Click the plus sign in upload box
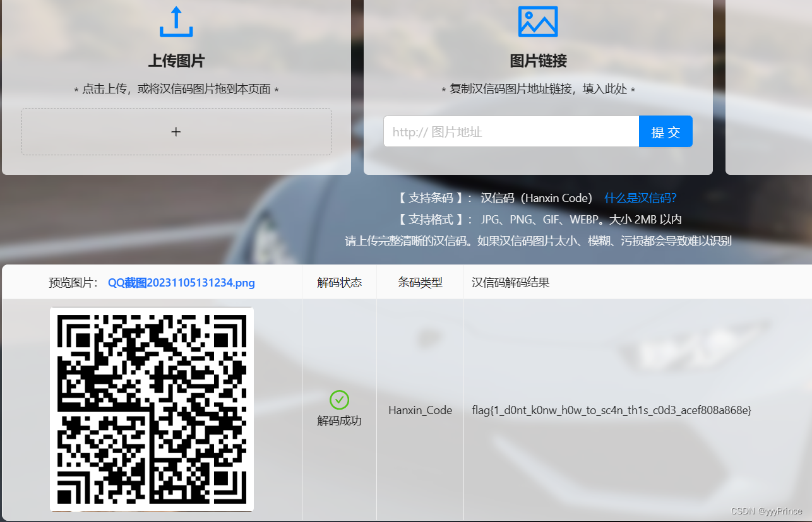This screenshot has height=522, width=812. click(x=176, y=131)
